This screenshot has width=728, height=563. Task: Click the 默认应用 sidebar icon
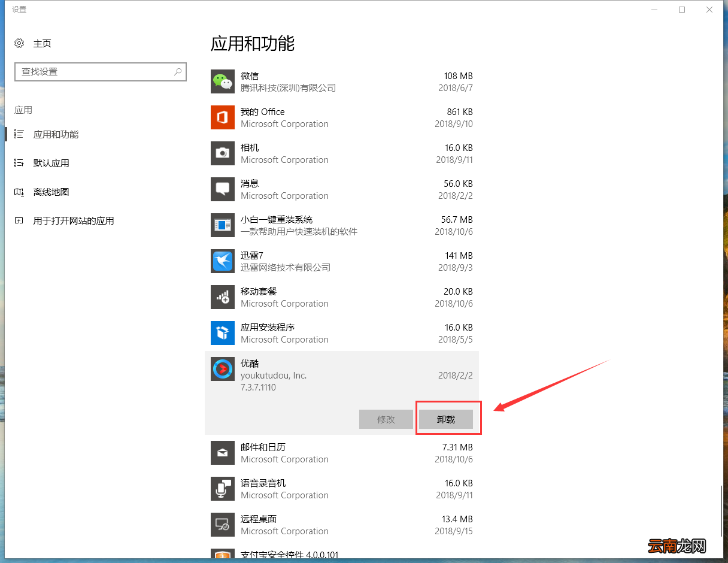(x=19, y=163)
